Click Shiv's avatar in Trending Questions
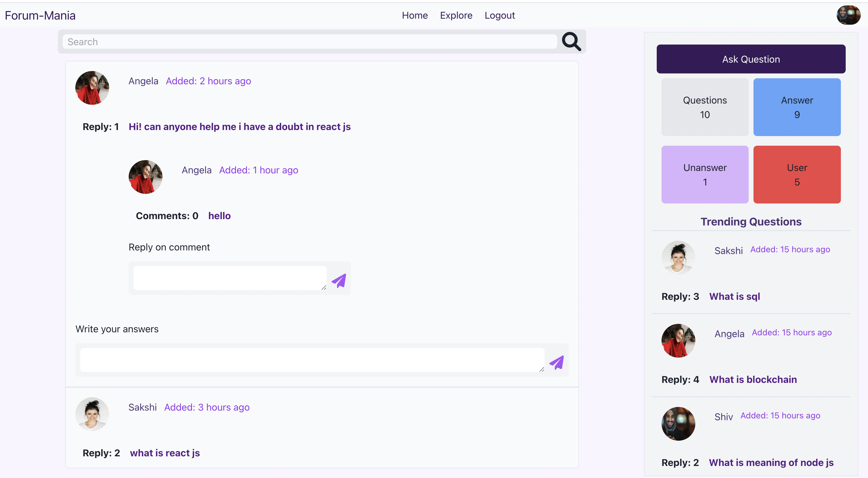Viewport: 868px width, 478px height. tap(678, 424)
